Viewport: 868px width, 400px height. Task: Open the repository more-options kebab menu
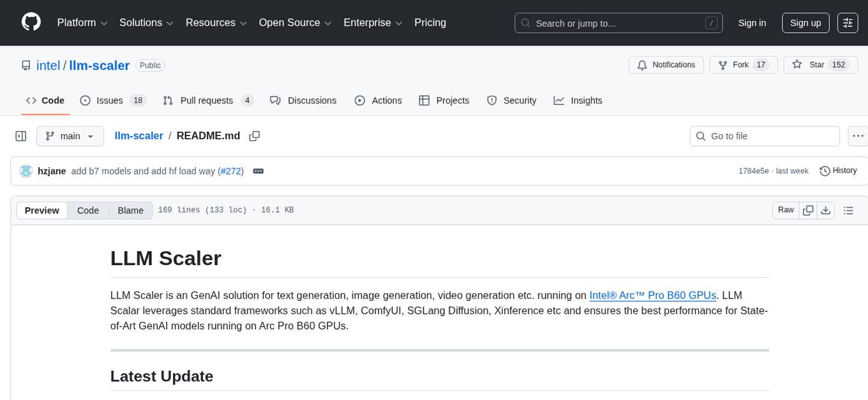pos(858,135)
